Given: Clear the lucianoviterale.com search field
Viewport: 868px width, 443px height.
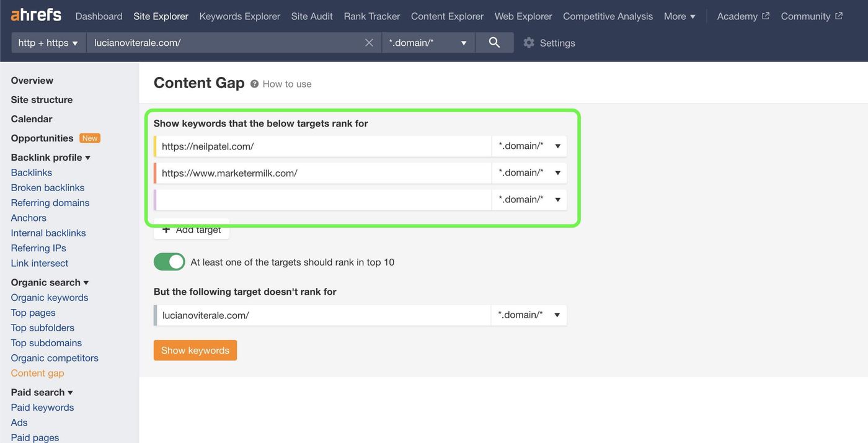Looking at the screenshot, I should 369,43.
